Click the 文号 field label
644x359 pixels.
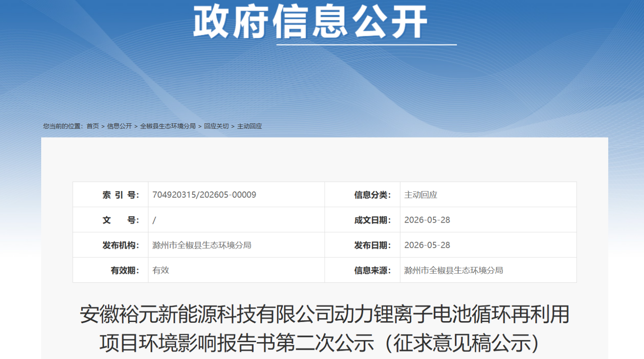120,220
